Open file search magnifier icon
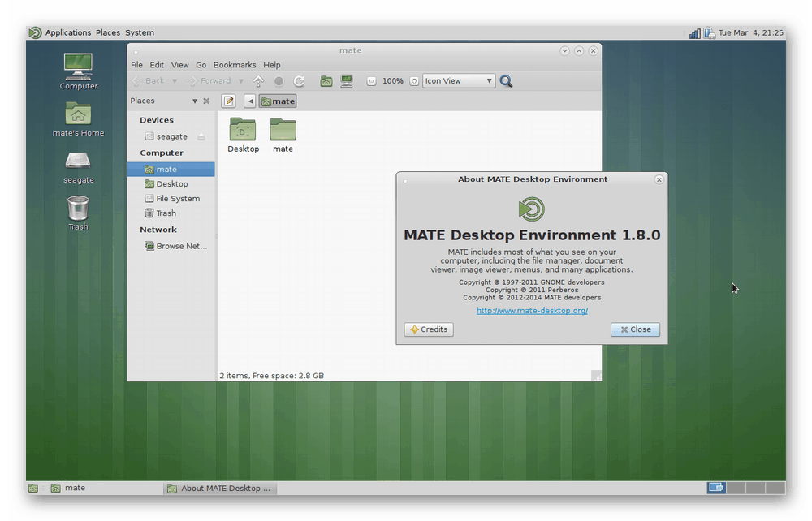 click(506, 81)
